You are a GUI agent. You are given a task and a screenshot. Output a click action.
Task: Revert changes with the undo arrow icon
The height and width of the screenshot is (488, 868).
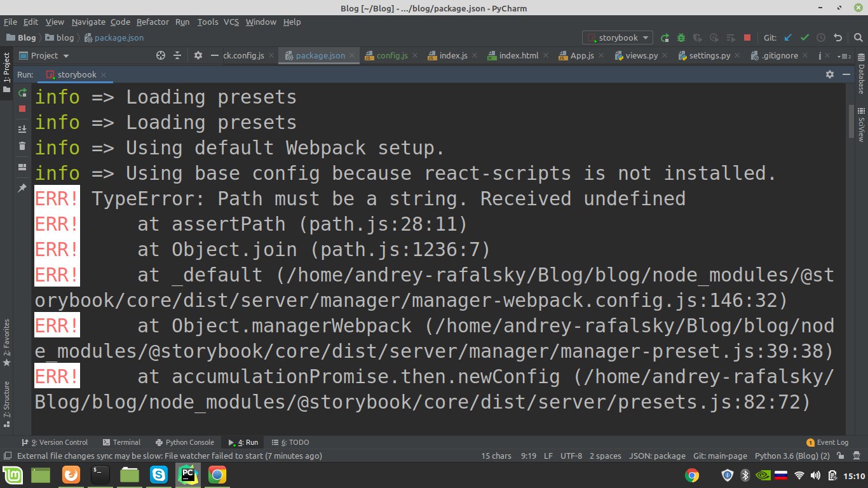click(x=837, y=38)
